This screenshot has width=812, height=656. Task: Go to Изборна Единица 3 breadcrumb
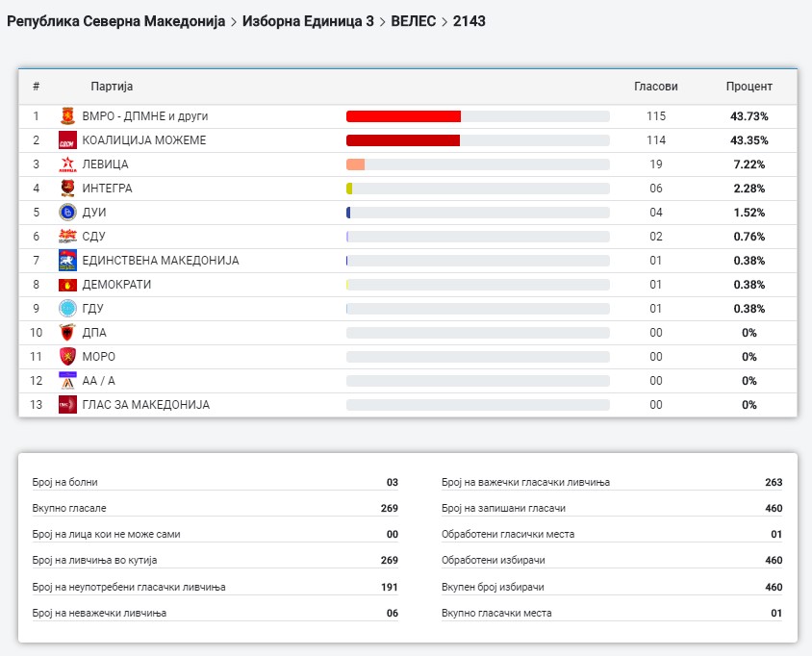pos(308,20)
